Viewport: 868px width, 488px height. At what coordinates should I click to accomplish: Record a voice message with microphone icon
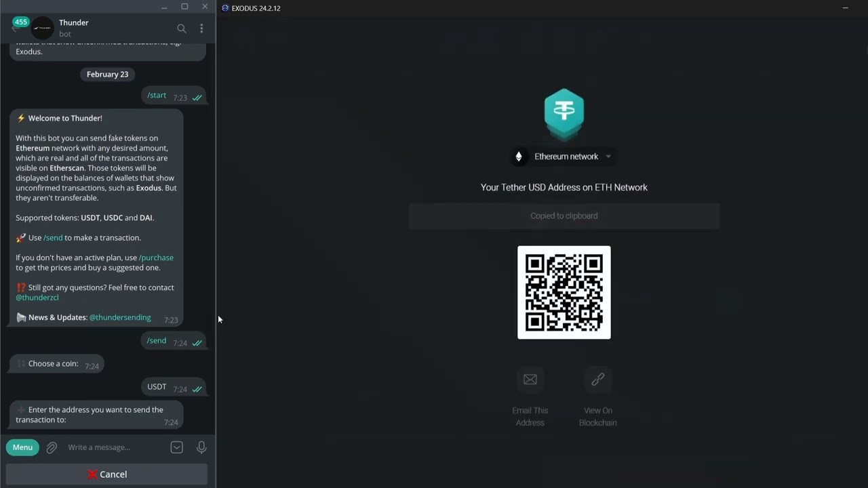tap(201, 447)
